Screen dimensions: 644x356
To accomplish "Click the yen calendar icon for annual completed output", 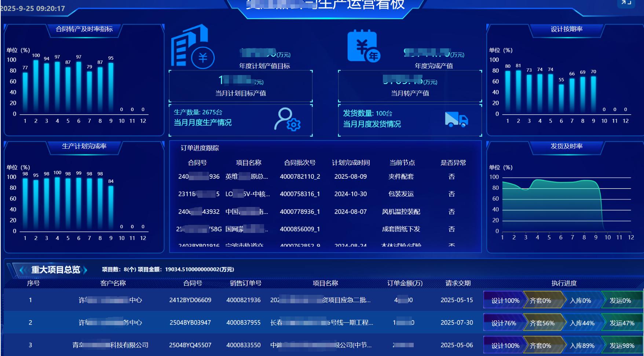I will pos(363,46).
